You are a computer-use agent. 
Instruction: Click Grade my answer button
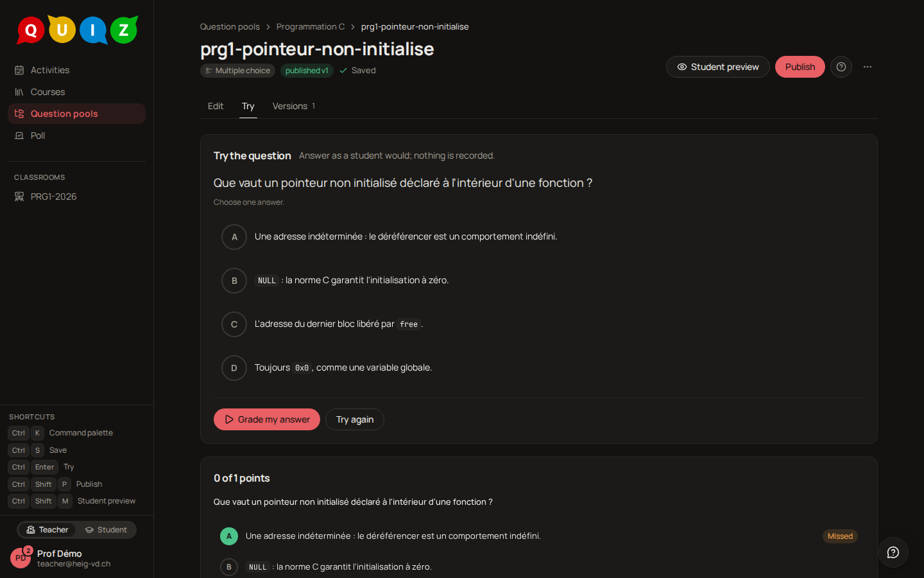tap(267, 419)
